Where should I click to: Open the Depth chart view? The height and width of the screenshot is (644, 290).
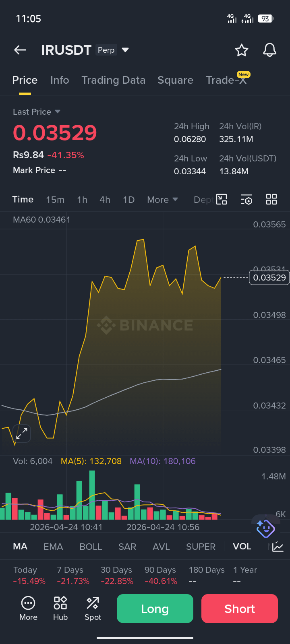pyautogui.click(x=204, y=200)
